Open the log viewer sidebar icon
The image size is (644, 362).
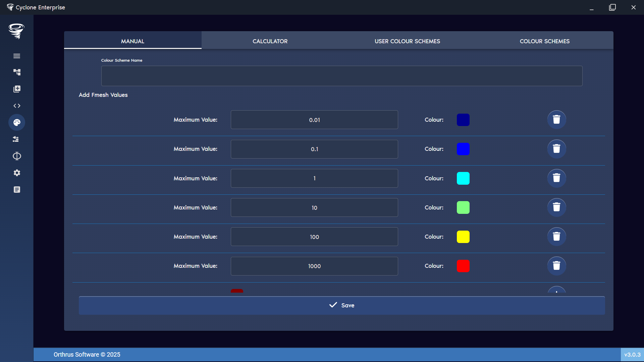tap(17, 189)
